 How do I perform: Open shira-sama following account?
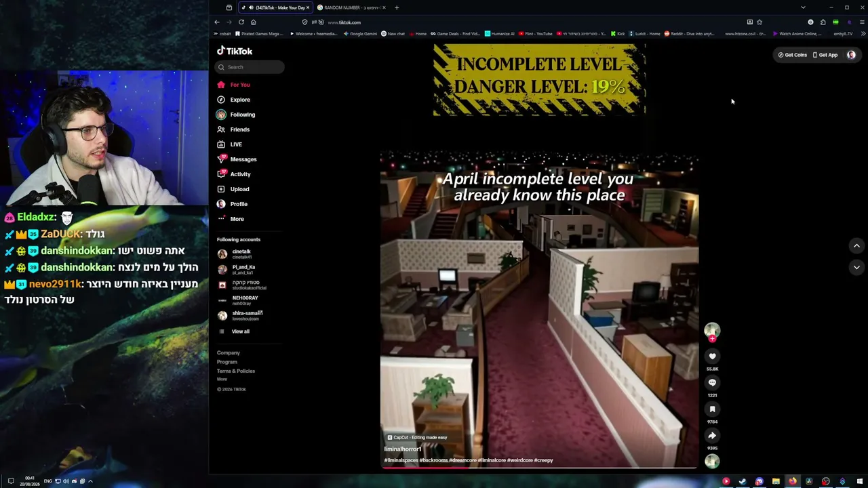(240, 315)
